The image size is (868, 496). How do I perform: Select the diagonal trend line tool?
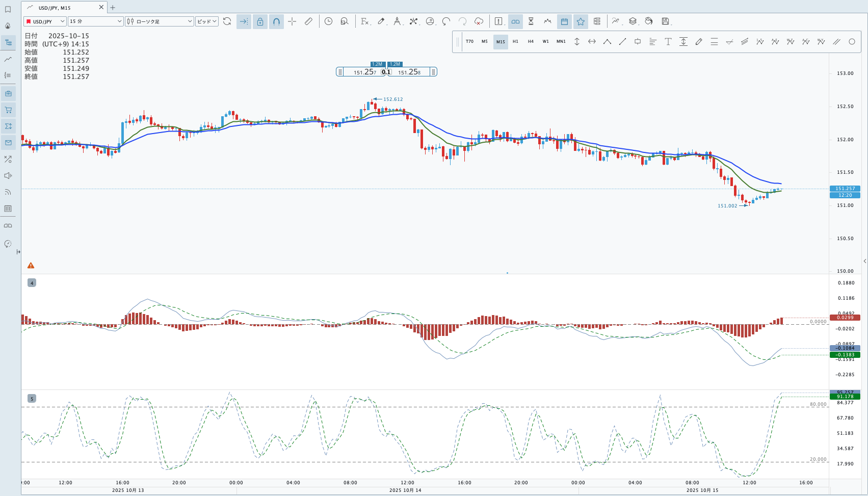622,42
